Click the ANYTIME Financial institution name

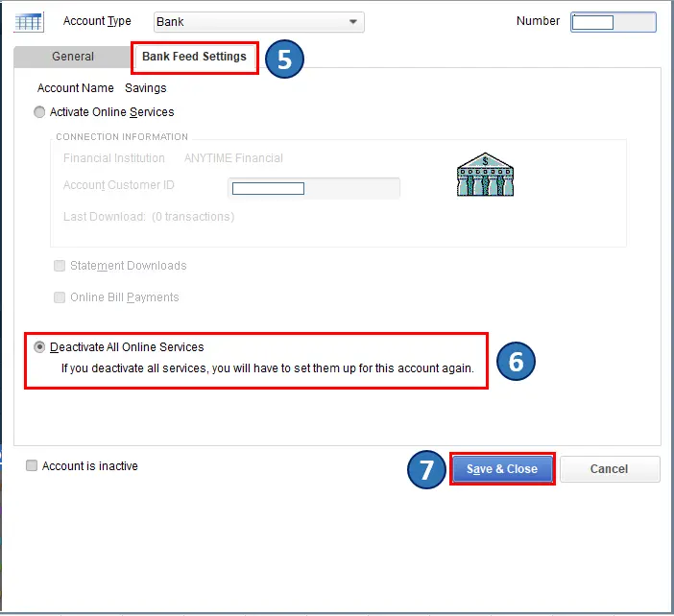[233, 158]
